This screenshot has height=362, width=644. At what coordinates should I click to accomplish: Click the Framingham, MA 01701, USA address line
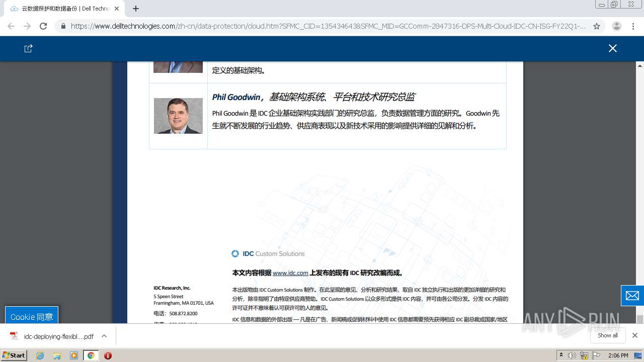[184, 303]
